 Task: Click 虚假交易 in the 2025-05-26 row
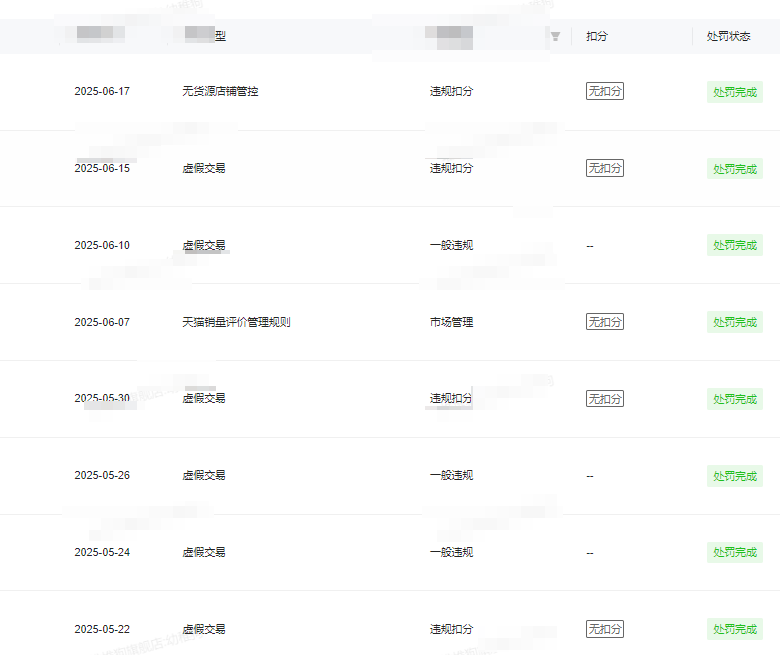coord(203,475)
